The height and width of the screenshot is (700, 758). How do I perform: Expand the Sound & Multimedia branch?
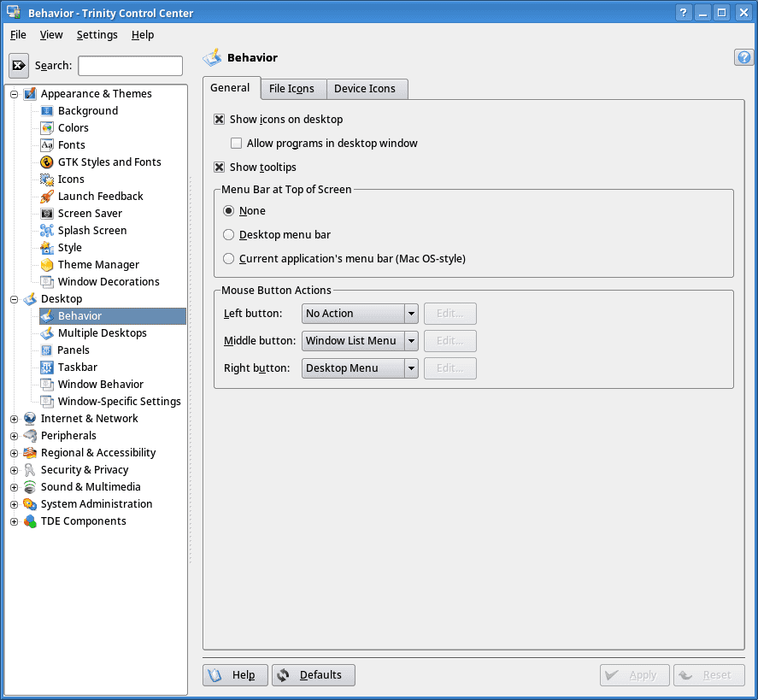(x=15, y=487)
